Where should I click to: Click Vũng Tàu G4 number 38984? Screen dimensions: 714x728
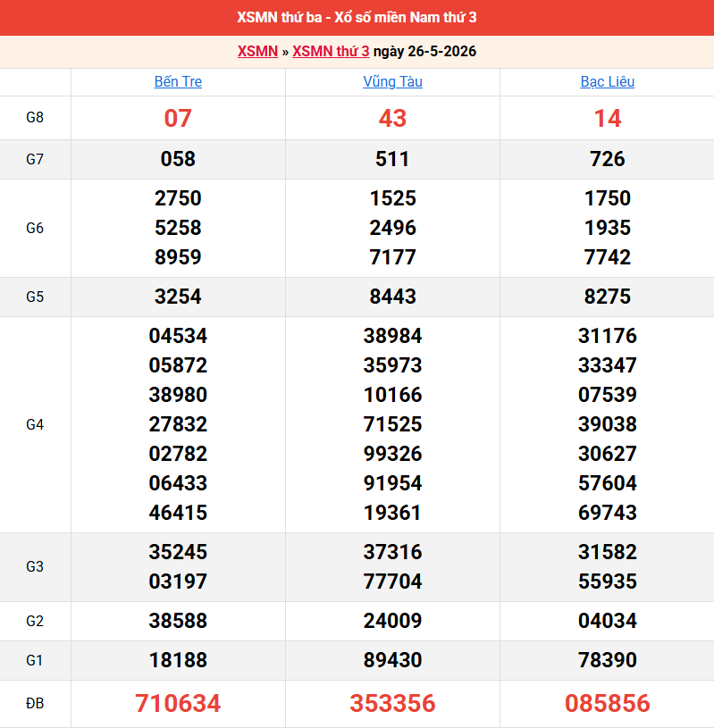click(x=392, y=336)
